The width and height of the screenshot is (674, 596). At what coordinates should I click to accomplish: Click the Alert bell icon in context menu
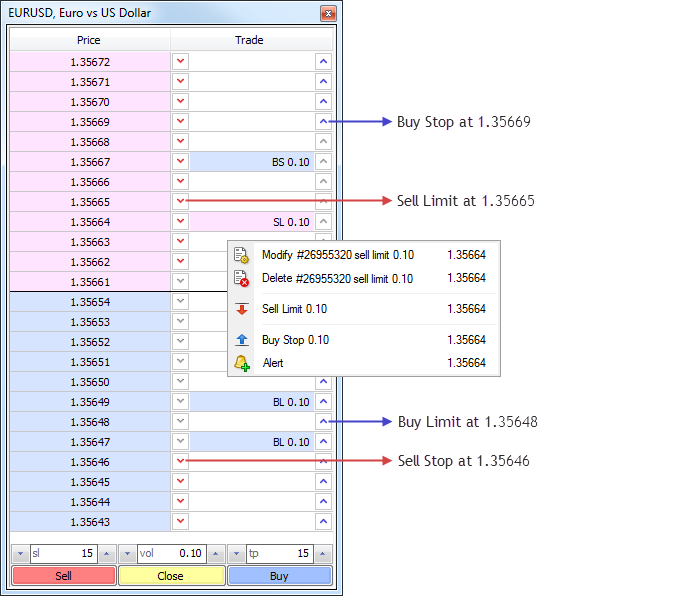(242, 364)
